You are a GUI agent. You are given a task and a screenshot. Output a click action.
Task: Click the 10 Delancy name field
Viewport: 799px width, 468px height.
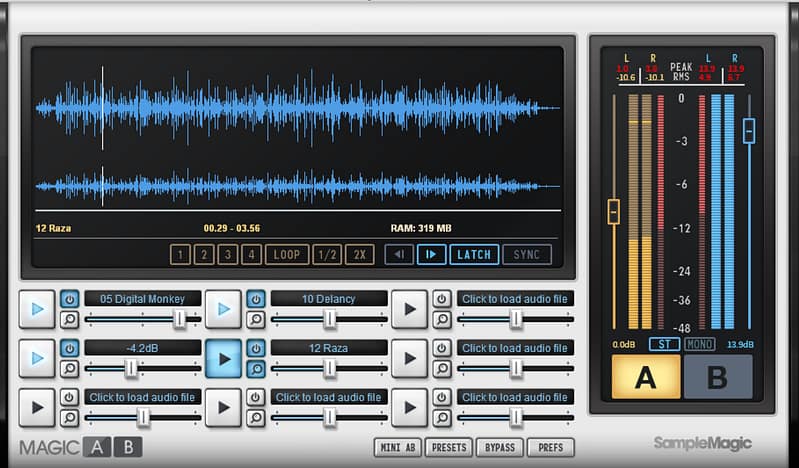[329, 299]
